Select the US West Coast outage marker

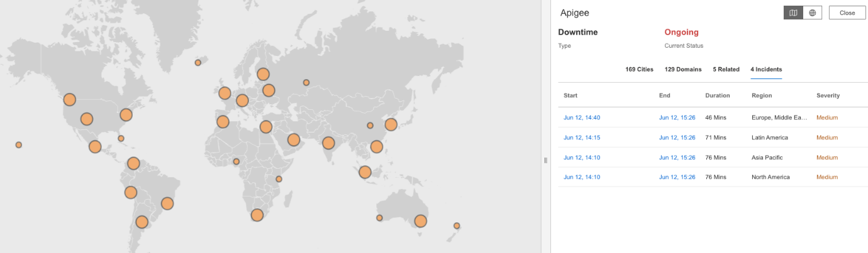click(69, 99)
